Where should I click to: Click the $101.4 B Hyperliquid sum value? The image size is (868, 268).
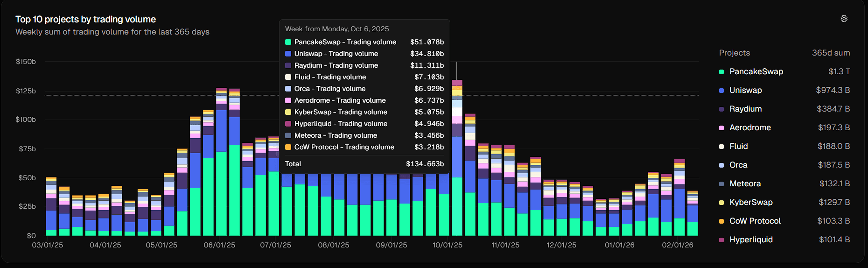(x=834, y=240)
